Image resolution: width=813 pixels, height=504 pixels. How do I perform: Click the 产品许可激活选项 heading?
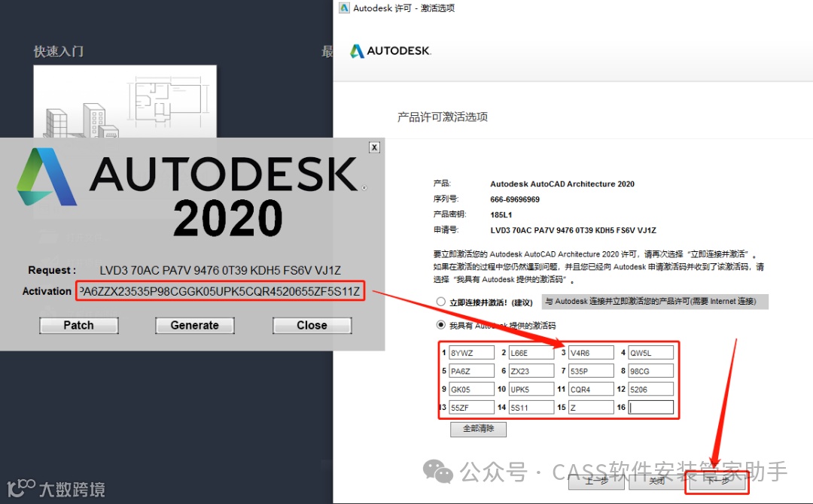[x=443, y=117]
